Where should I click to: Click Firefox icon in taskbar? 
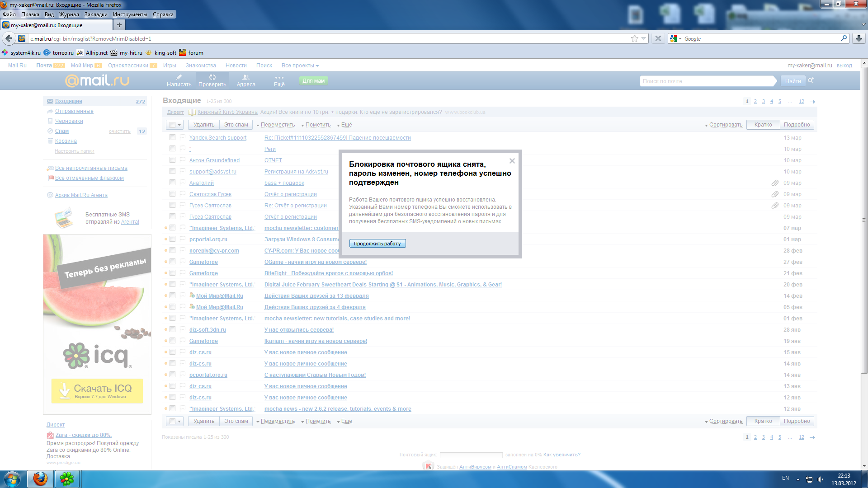point(40,479)
